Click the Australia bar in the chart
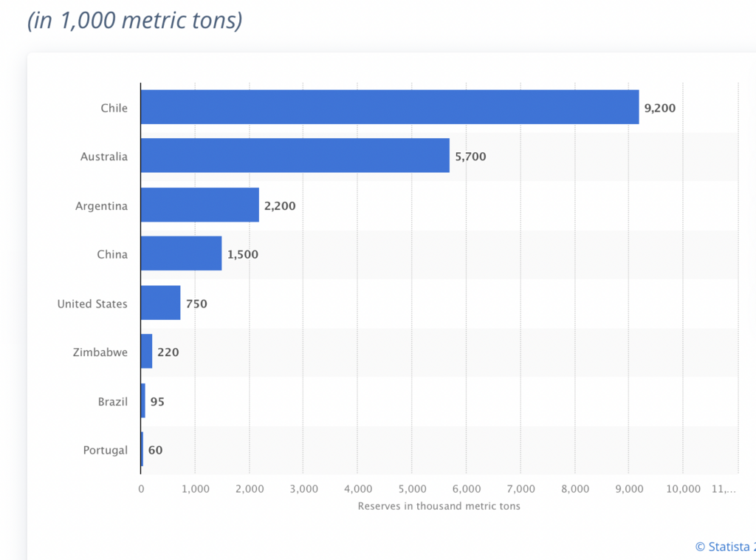The image size is (756, 560). point(295,156)
